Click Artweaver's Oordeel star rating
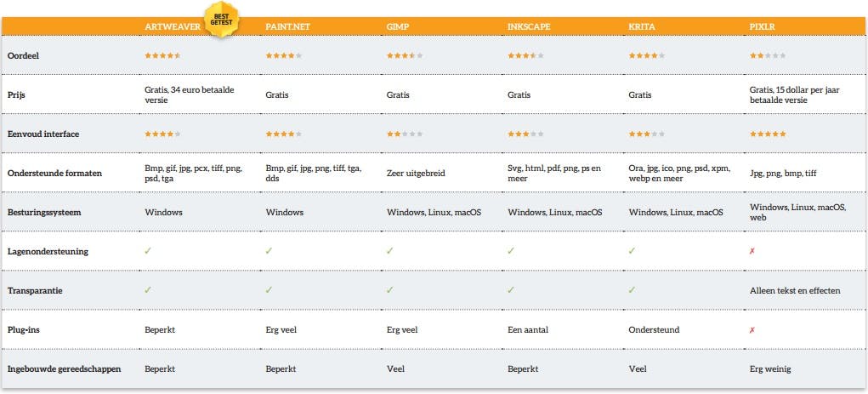 coord(162,55)
